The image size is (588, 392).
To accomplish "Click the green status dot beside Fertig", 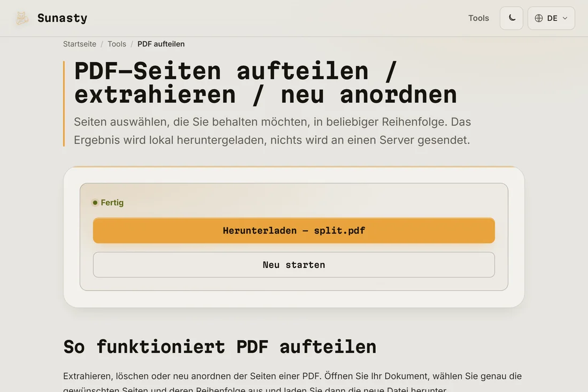I will coord(95,203).
